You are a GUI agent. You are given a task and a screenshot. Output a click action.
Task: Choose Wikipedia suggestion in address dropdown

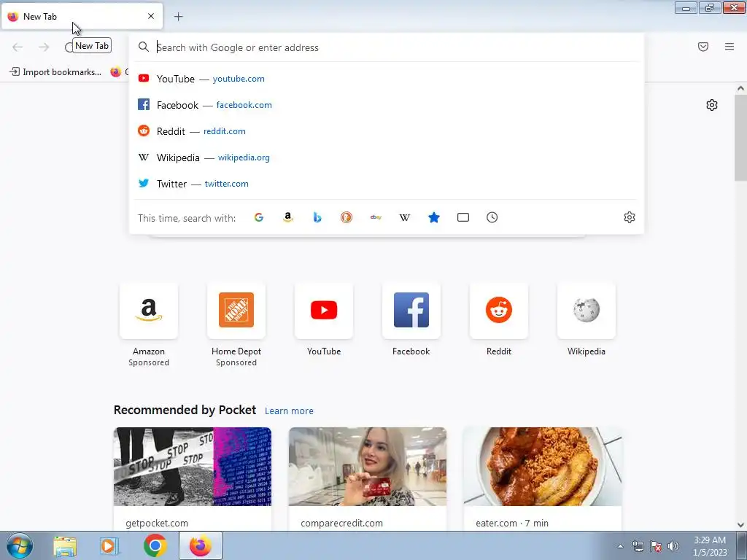click(387, 157)
